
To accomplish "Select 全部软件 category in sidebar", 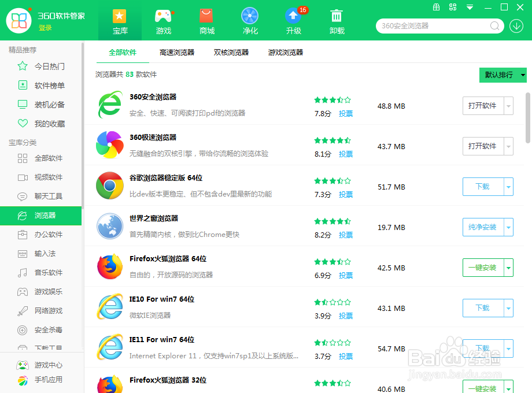I will tap(40, 158).
